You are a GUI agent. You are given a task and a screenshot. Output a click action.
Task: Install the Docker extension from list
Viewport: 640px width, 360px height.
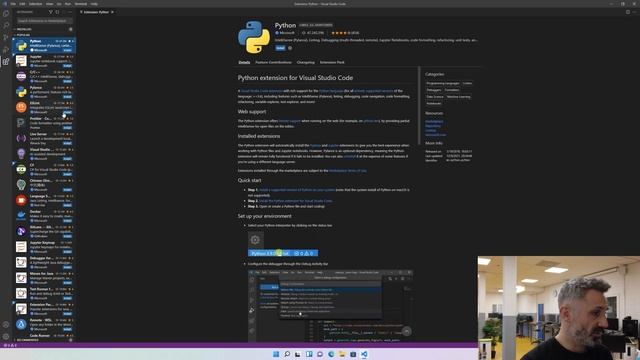(67, 221)
